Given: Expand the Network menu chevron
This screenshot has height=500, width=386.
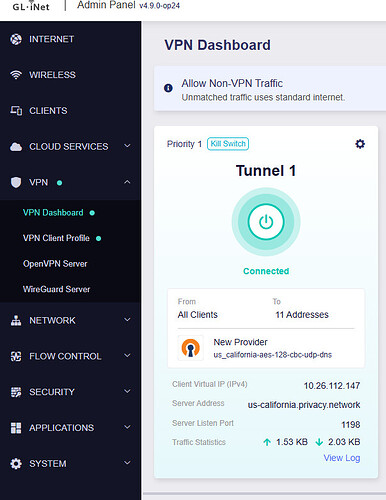Looking at the screenshot, I should click(x=127, y=320).
